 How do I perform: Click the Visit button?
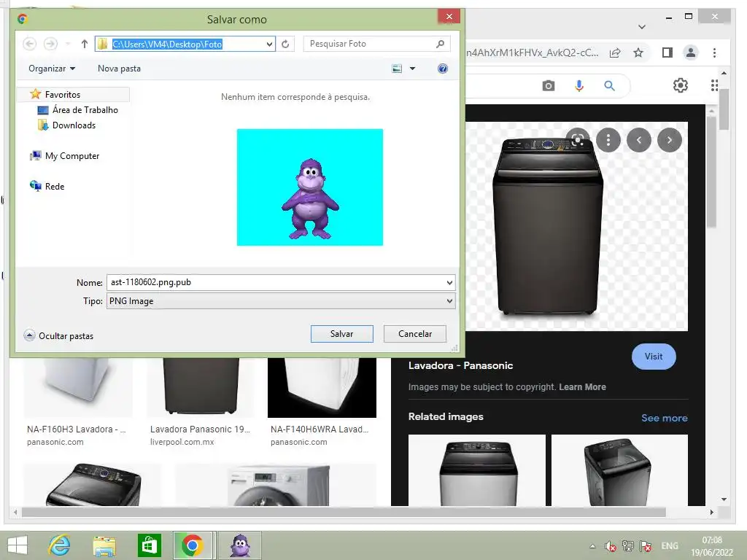[654, 357]
